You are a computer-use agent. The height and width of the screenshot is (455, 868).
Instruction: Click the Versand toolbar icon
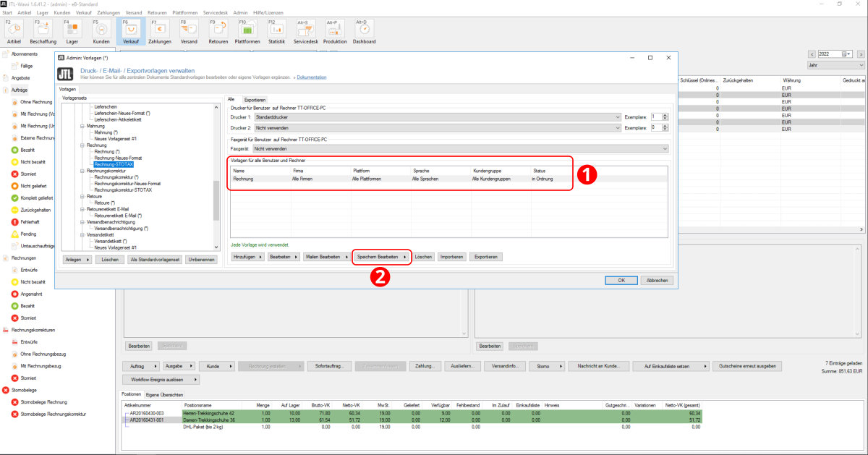[189, 30]
